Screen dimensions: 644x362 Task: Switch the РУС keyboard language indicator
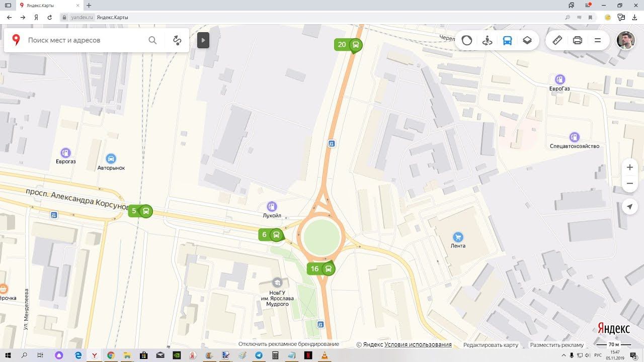(x=598, y=355)
